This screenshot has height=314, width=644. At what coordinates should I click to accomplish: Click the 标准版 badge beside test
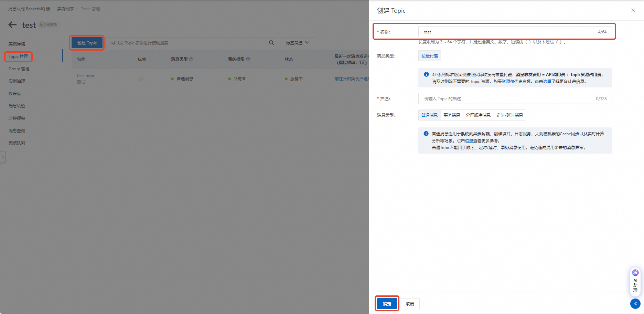pos(48,25)
